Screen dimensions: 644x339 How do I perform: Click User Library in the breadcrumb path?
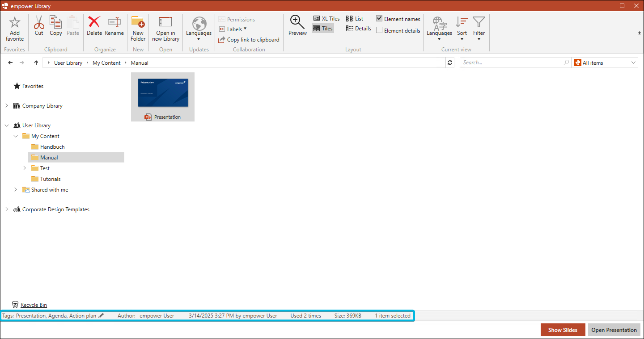(x=68, y=63)
